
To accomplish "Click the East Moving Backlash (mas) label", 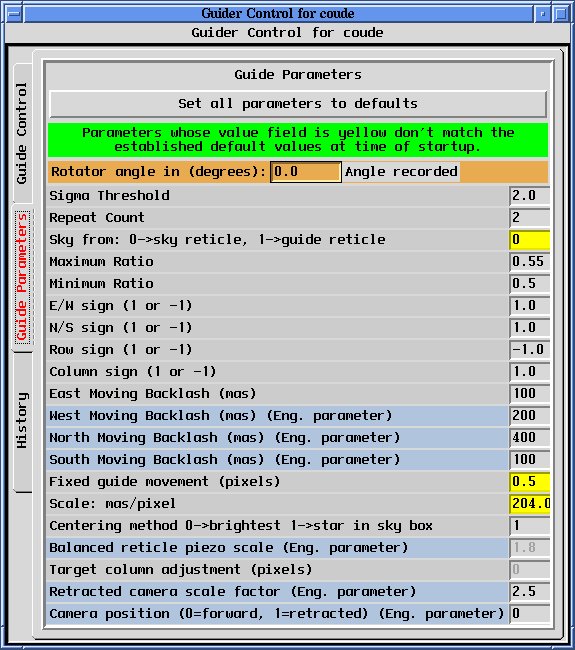I will (x=153, y=394).
